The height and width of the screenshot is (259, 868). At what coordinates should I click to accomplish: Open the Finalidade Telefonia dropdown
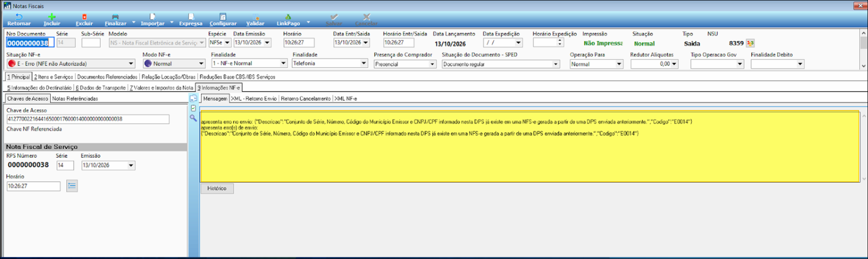coord(363,63)
